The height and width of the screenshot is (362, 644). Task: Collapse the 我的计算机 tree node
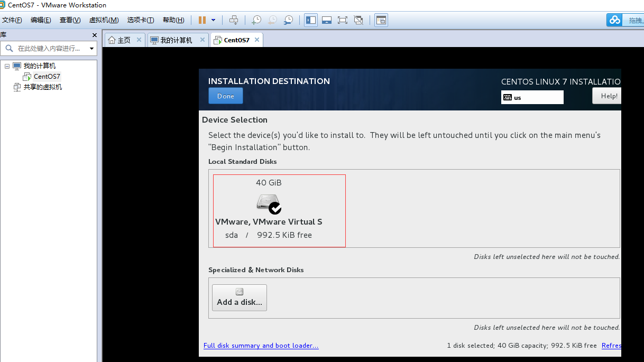7,66
